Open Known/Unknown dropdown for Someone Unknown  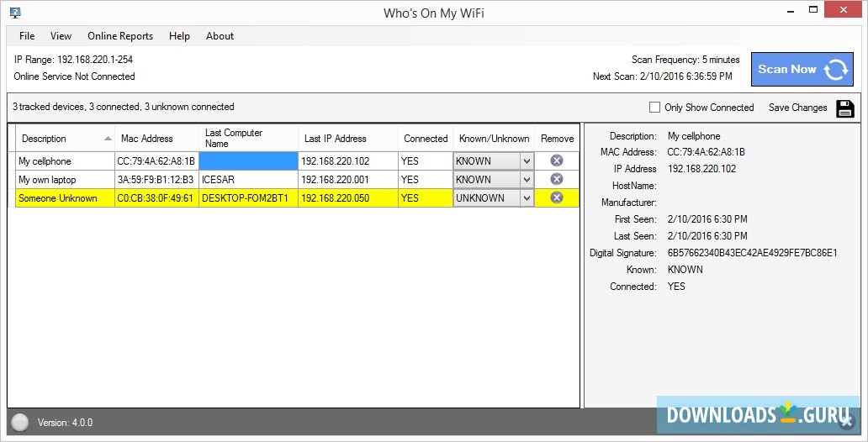(x=527, y=198)
